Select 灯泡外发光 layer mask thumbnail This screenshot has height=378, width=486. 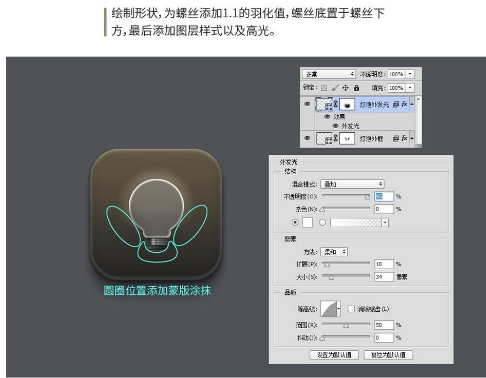(347, 105)
